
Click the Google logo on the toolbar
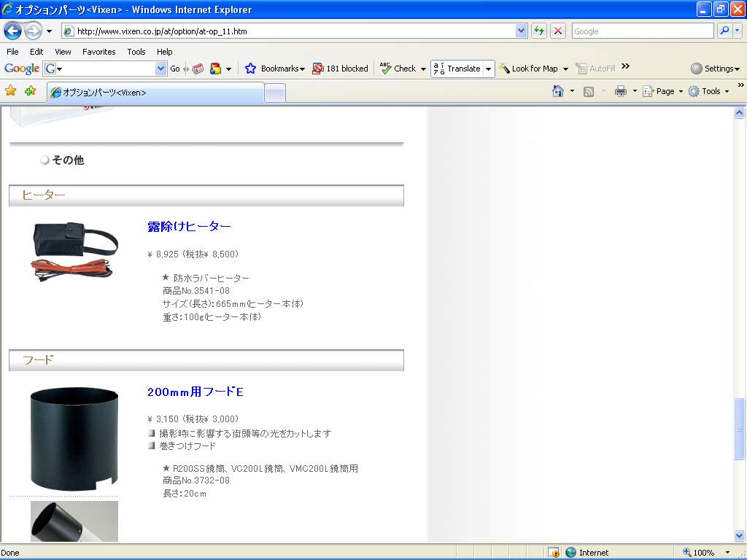(21, 69)
